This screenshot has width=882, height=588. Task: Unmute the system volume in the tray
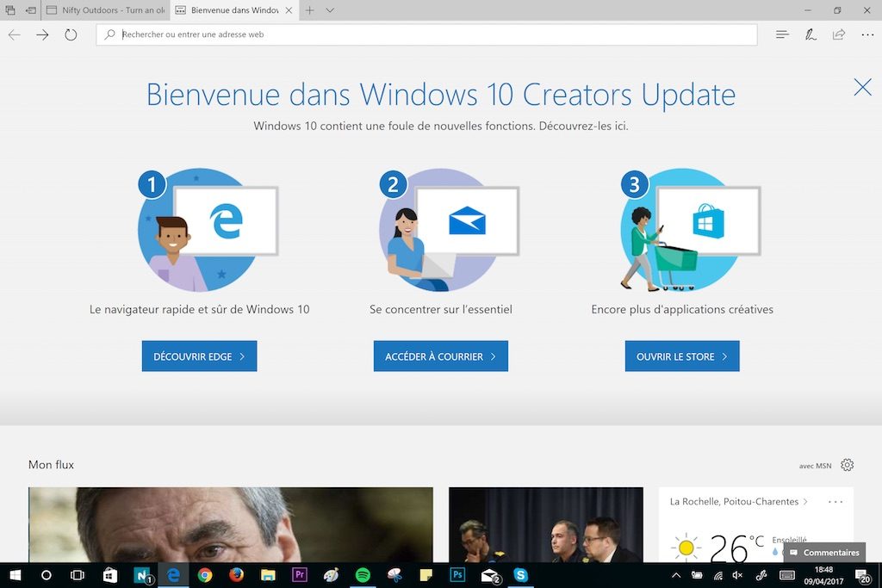click(737, 575)
